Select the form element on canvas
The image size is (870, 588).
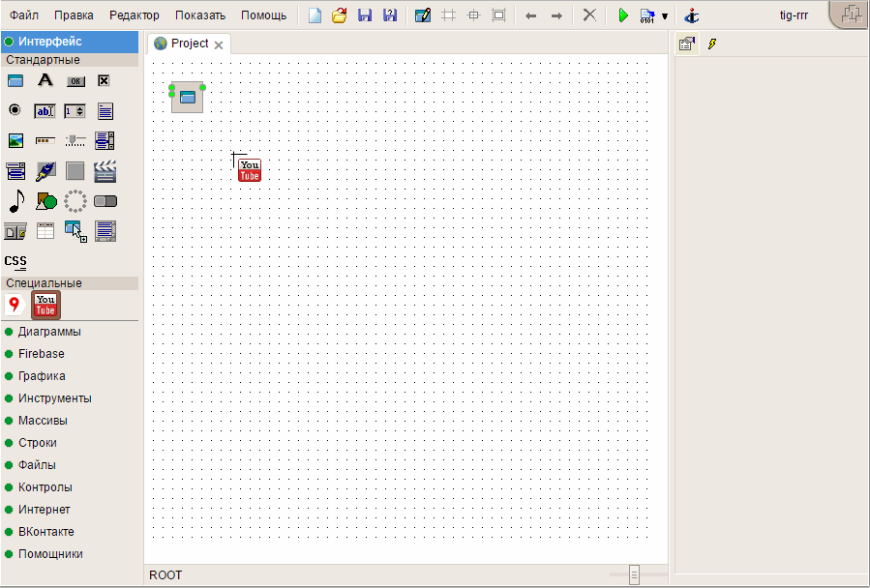click(x=188, y=98)
